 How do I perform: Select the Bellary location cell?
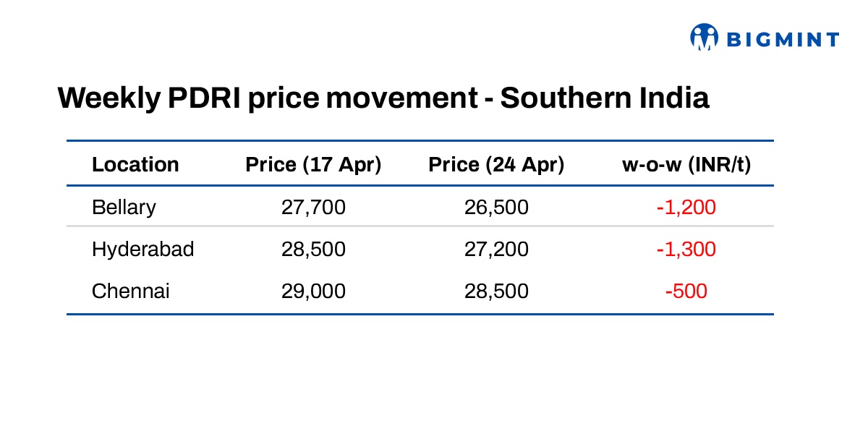(x=124, y=208)
